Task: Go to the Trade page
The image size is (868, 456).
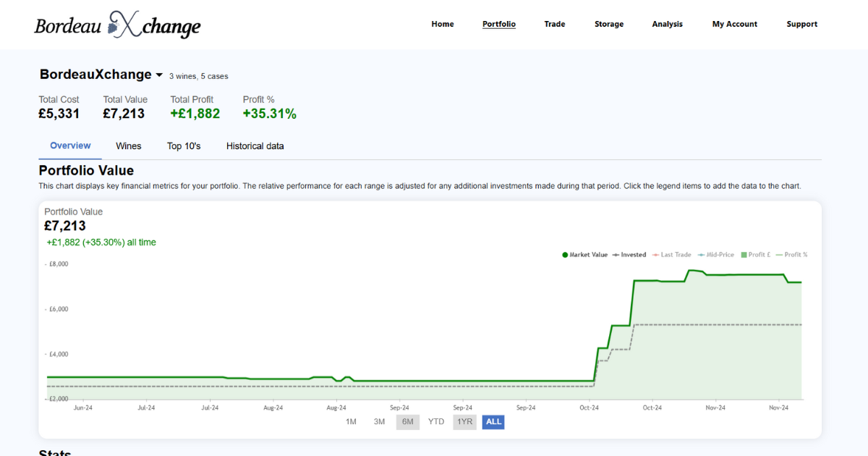Action: pyautogui.click(x=555, y=24)
